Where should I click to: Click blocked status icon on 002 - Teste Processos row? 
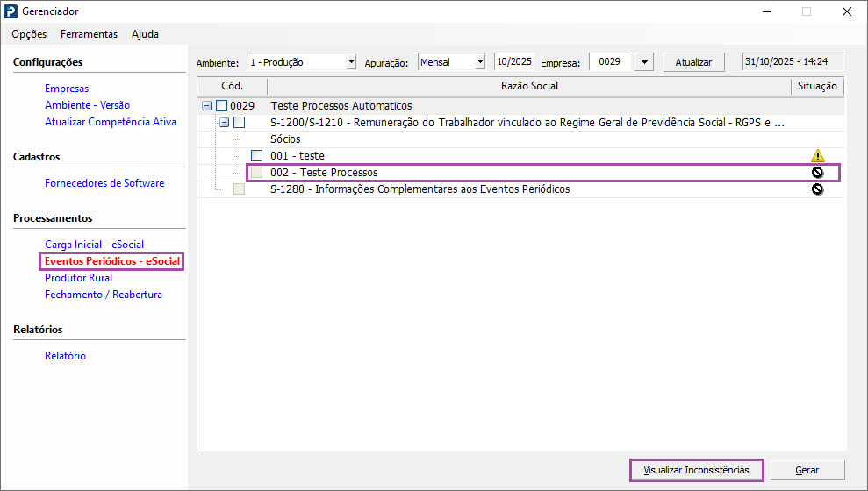tap(817, 173)
